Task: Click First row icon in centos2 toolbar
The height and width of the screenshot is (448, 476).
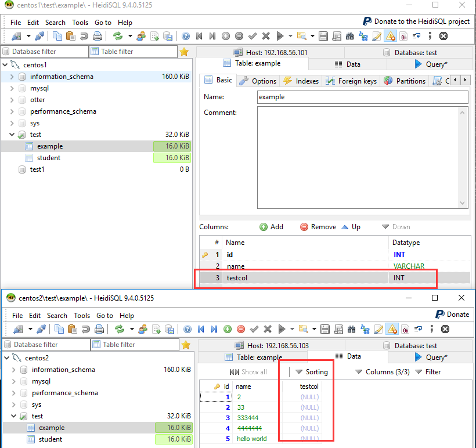Action: click(x=201, y=329)
